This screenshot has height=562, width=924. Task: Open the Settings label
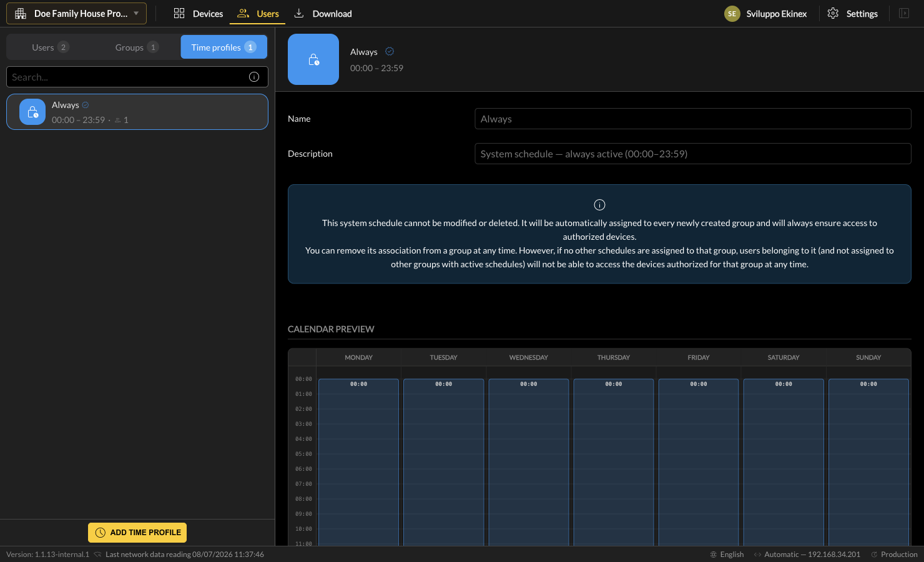(x=862, y=14)
